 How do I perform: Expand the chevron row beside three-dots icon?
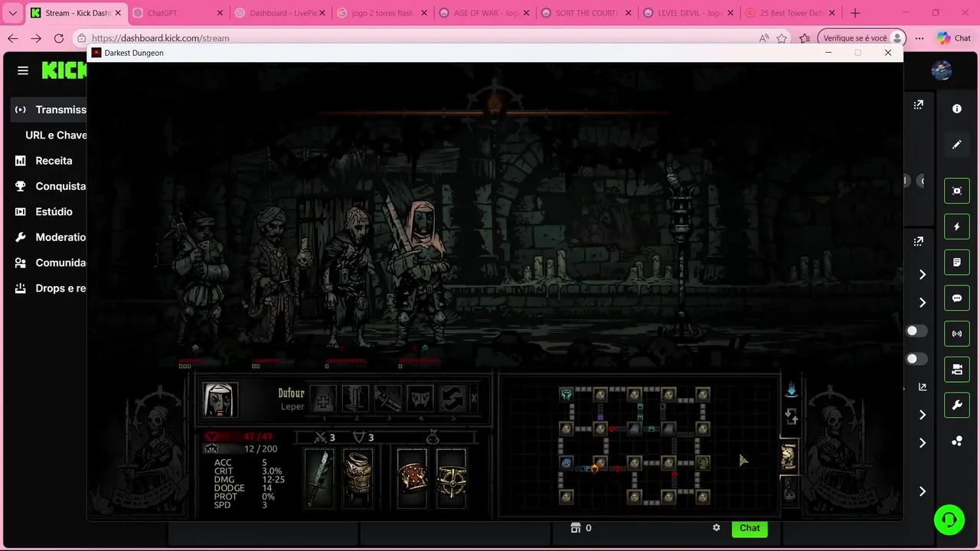click(923, 443)
